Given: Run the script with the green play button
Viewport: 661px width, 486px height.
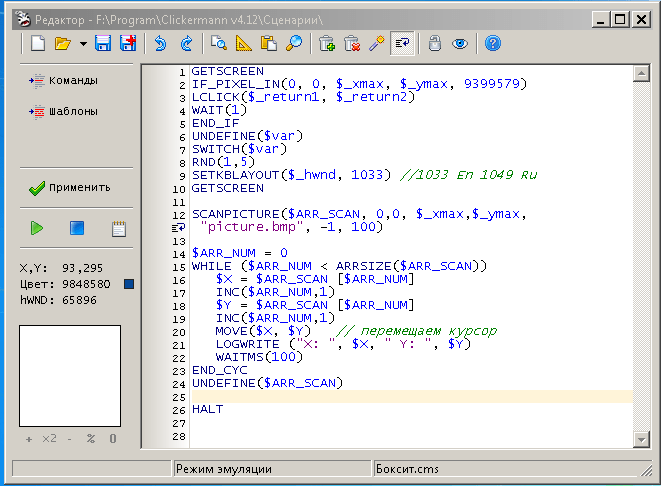Looking at the screenshot, I should 37,228.
